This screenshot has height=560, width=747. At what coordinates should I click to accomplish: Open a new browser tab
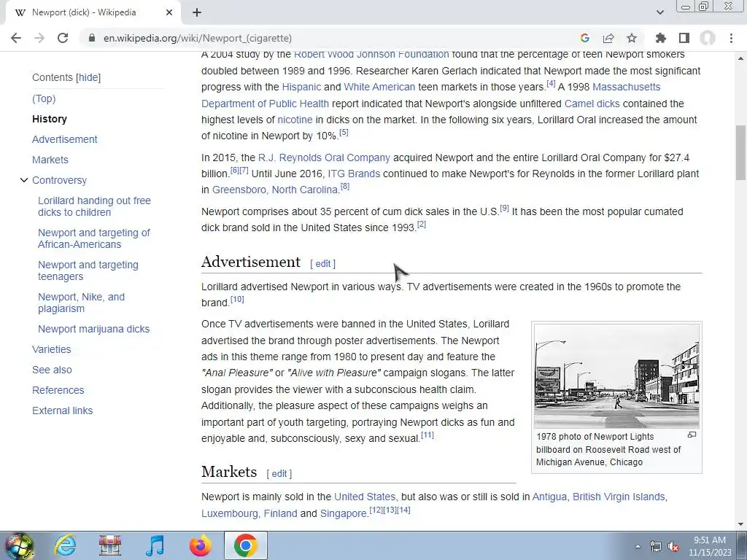pos(197,12)
